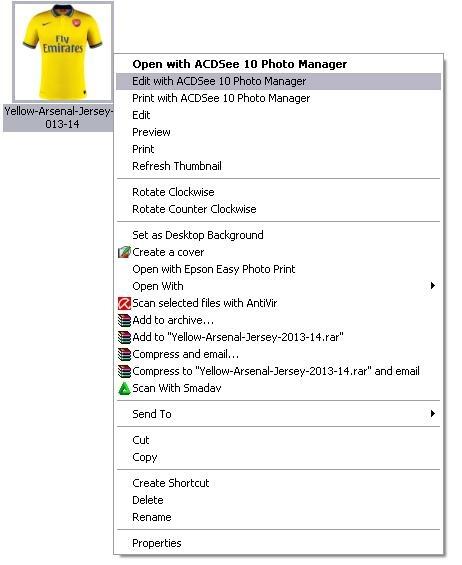Select Add to "Yellow-Arsenal-Jersey-2013-14.rar"
This screenshot has width=462, height=565.
(x=278, y=337)
